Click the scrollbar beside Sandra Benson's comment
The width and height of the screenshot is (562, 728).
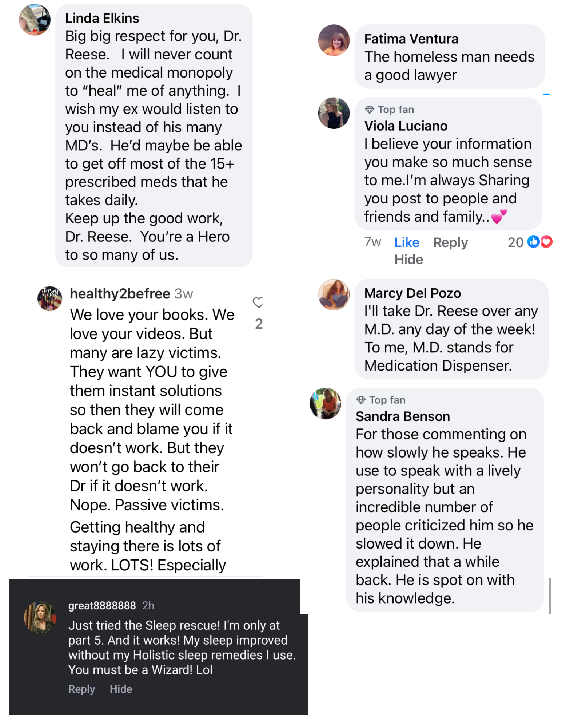click(550, 595)
